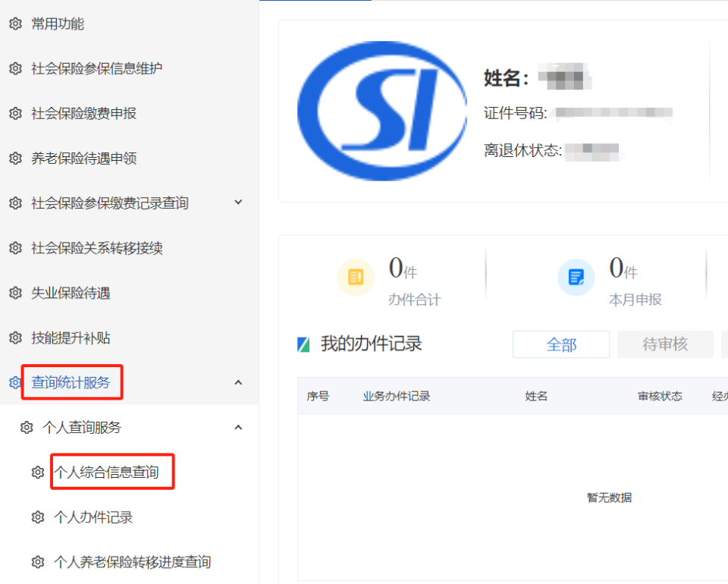Image resolution: width=728 pixels, height=584 pixels.
Task: Click the 社会保险关系转移接续 menu item
Action: (x=97, y=247)
